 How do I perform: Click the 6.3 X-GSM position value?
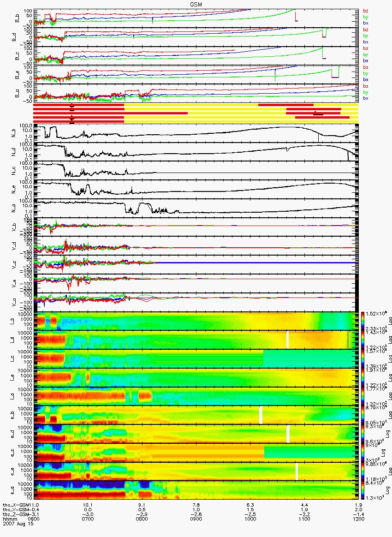click(250, 505)
